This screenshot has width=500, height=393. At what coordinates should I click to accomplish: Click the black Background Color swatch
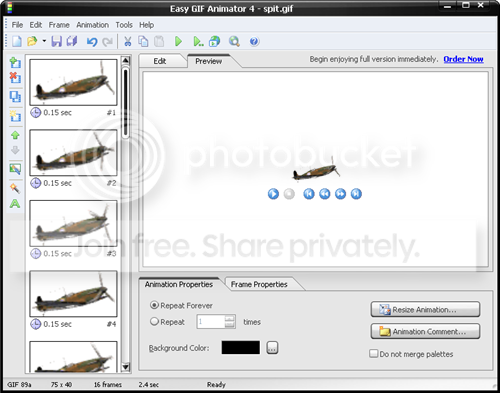coord(241,347)
